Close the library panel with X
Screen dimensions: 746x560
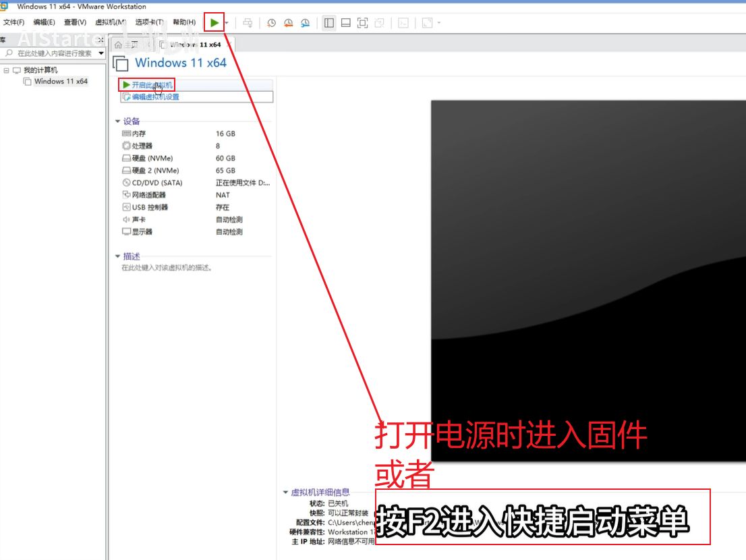pyautogui.click(x=101, y=40)
